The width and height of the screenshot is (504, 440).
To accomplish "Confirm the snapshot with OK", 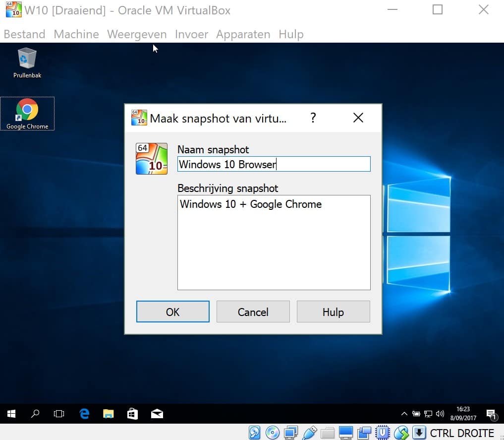I will (172, 312).
